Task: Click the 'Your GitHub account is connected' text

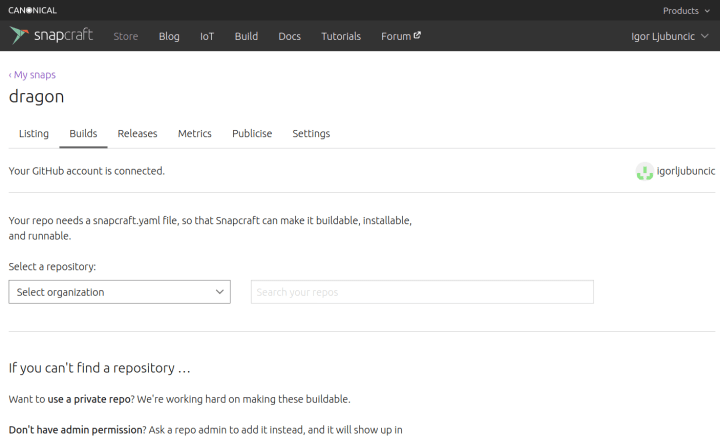Action: [87, 171]
